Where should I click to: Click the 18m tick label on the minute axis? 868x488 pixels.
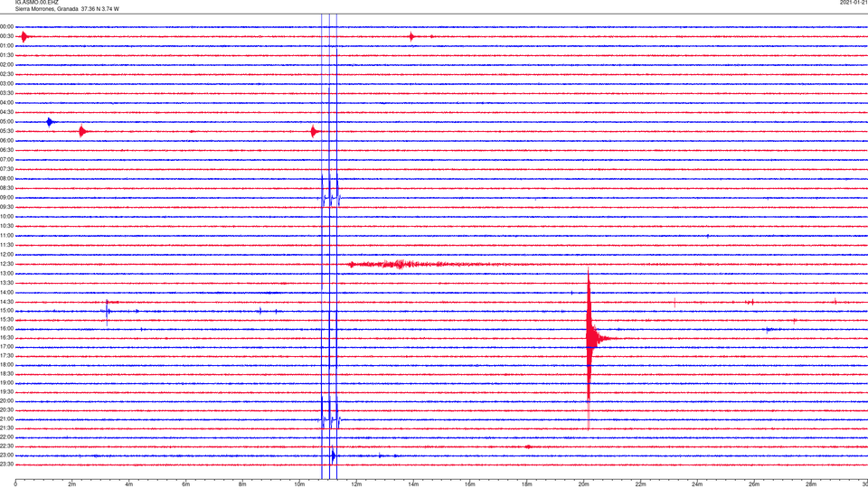tap(526, 484)
